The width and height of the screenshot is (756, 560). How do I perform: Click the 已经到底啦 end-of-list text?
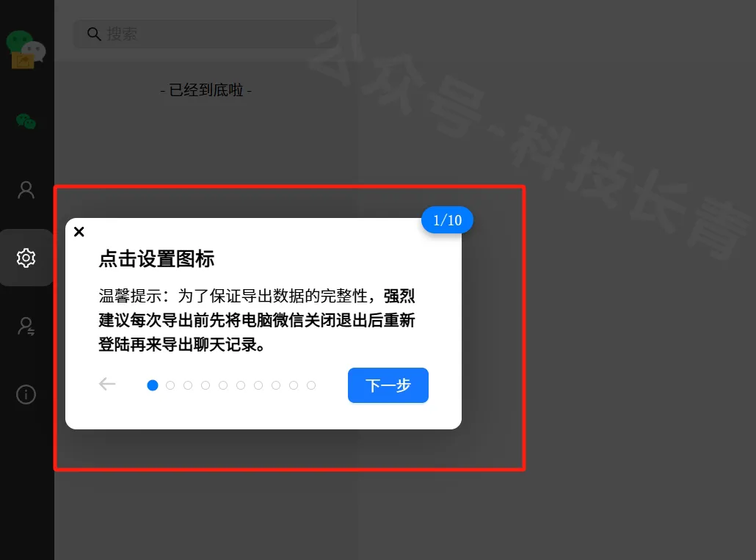tap(206, 90)
